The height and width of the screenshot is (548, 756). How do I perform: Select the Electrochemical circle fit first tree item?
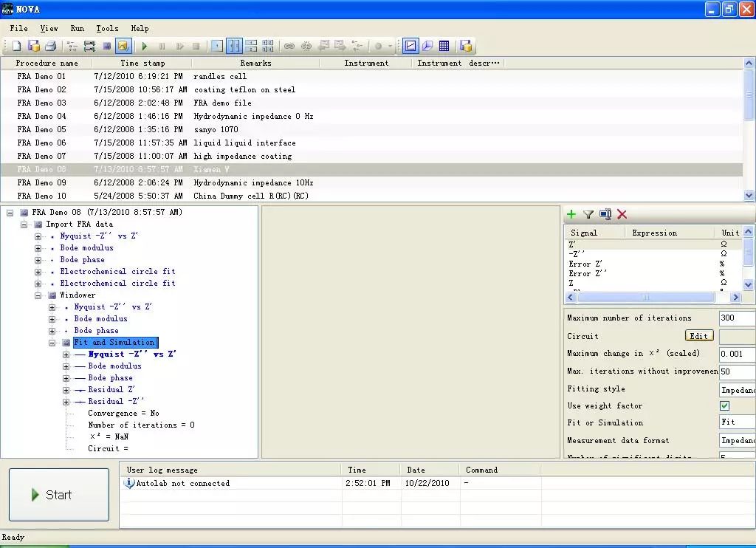coord(117,272)
